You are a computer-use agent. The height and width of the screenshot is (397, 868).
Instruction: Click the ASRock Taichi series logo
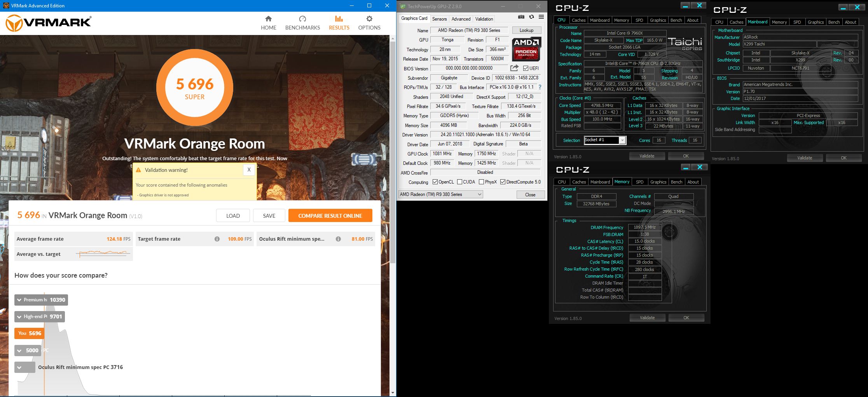pyautogui.click(x=685, y=44)
